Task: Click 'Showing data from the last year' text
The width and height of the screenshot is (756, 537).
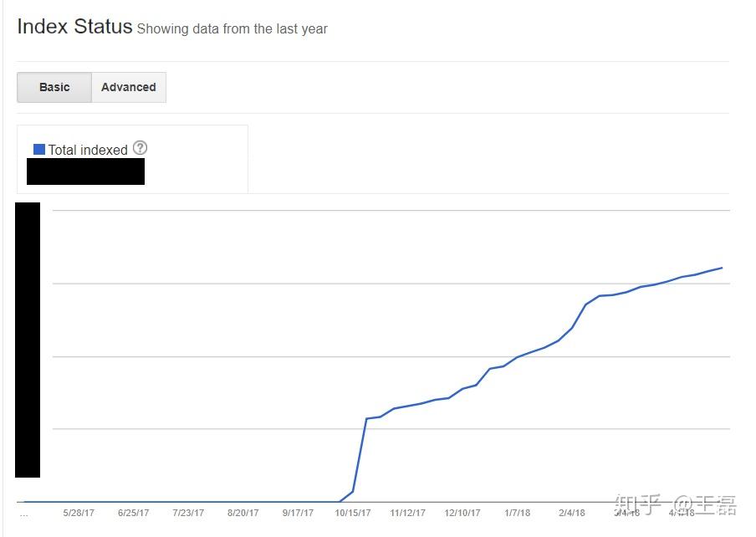Action: pos(232,29)
